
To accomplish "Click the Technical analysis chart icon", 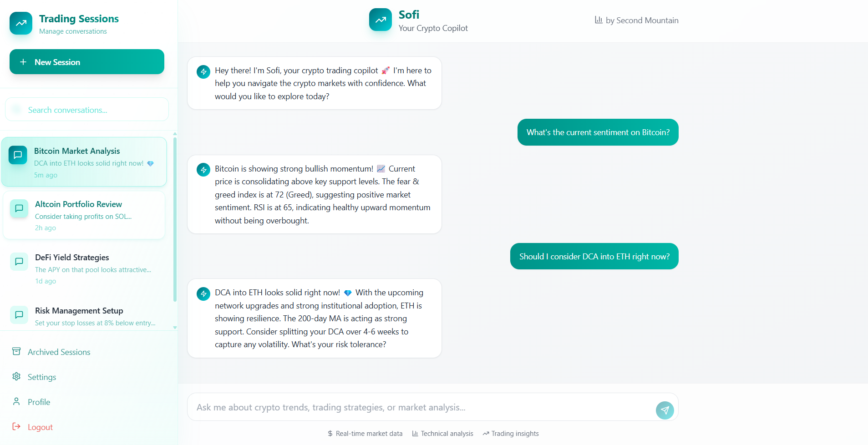I will point(415,433).
